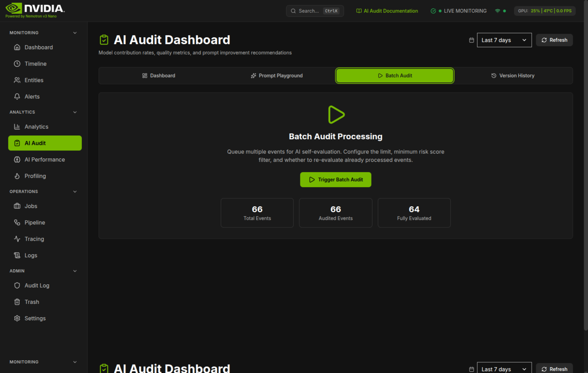This screenshot has height=373, width=588.
Task: Refresh the AI Audit Dashboard
Action: 554,40
